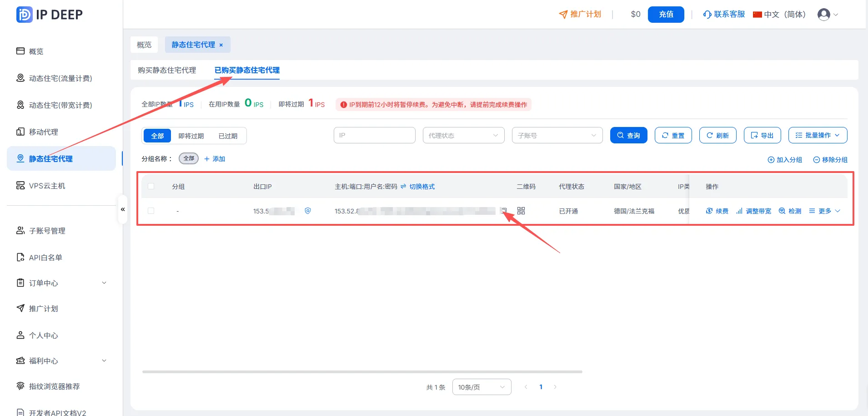Open API白名单 in sidebar
The height and width of the screenshot is (416, 868).
[39, 258]
